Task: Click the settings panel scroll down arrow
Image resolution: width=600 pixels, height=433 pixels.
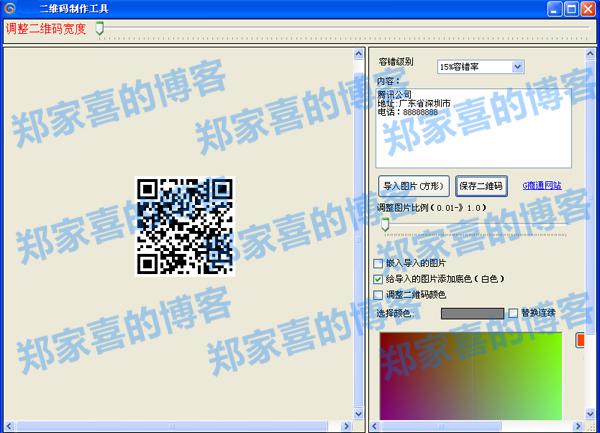Action: pyautogui.click(x=590, y=413)
